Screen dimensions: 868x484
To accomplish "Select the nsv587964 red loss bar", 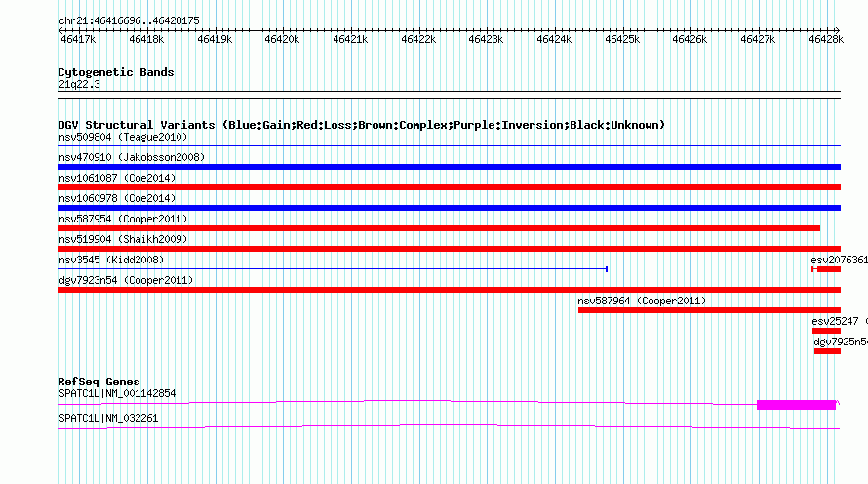I will click(x=709, y=310).
